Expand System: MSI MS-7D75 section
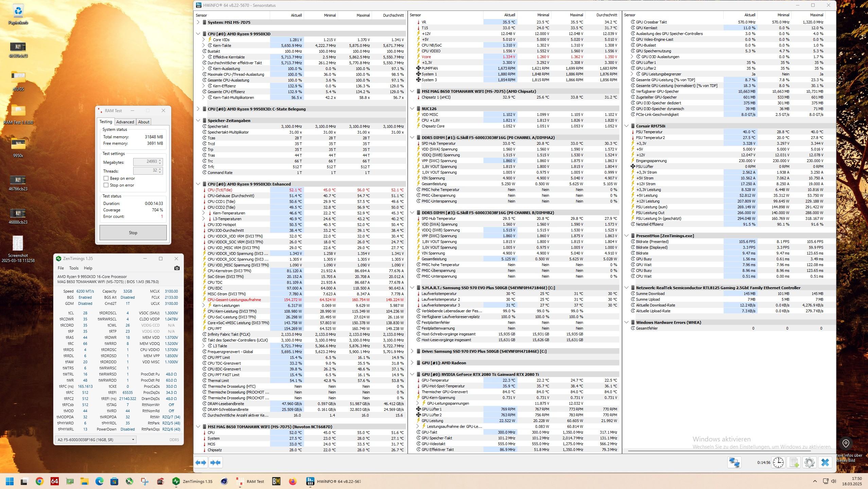Viewport: 868px width, 489px height. click(x=198, y=22)
